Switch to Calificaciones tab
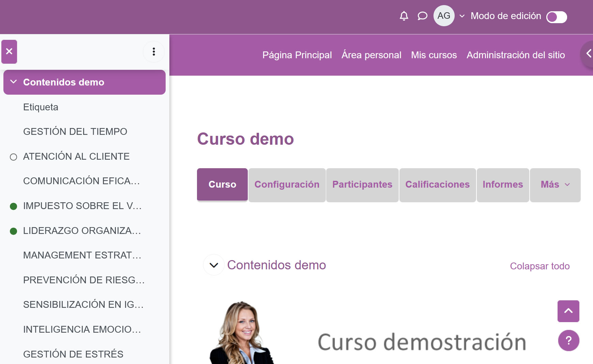This screenshot has height=364, width=593. [438, 185]
